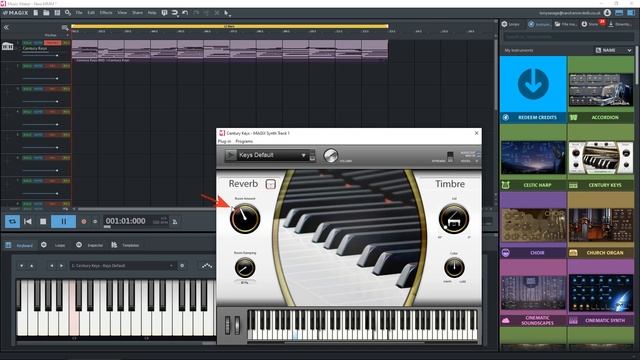Click the time display 001:01:000
The height and width of the screenshot is (360, 640).
(x=125, y=221)
